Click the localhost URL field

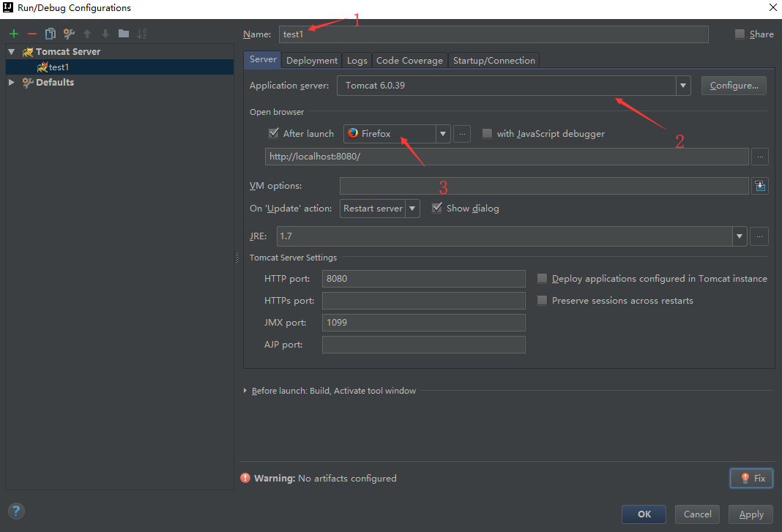[507, 157]
